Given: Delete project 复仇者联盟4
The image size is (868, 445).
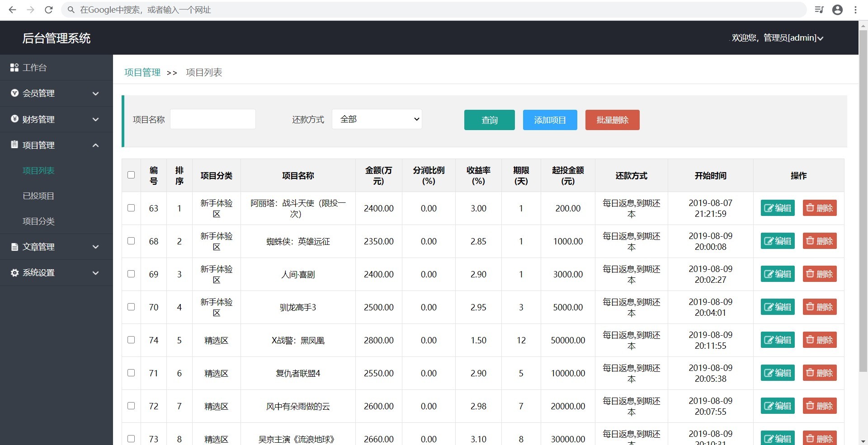Looking at the screenshot, I should (x=820, y=373).
